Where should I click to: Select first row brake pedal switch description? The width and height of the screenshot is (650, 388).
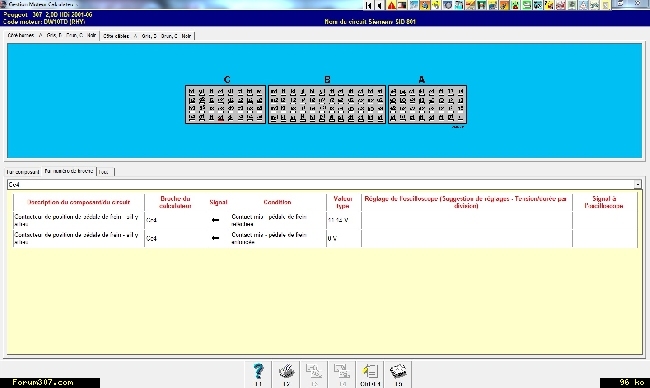(x=78, y=220)
